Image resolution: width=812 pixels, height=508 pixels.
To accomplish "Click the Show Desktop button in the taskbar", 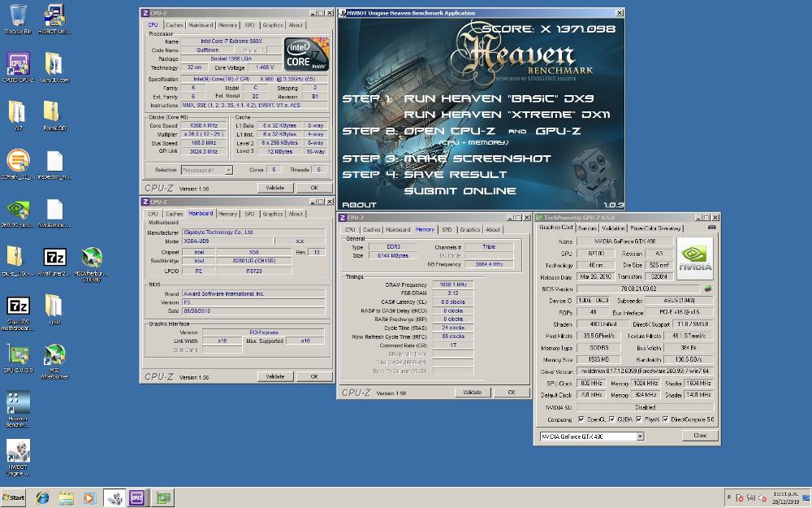I will 807,497.
